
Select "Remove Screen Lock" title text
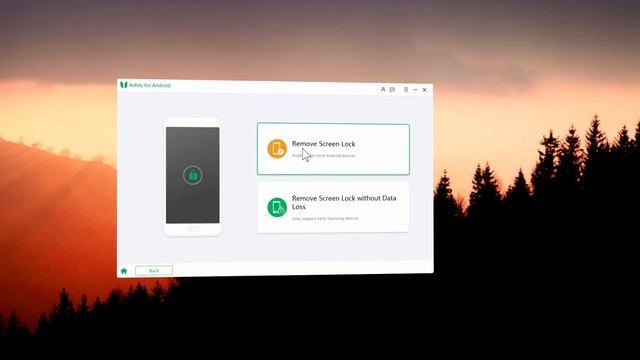pos(323,144)
